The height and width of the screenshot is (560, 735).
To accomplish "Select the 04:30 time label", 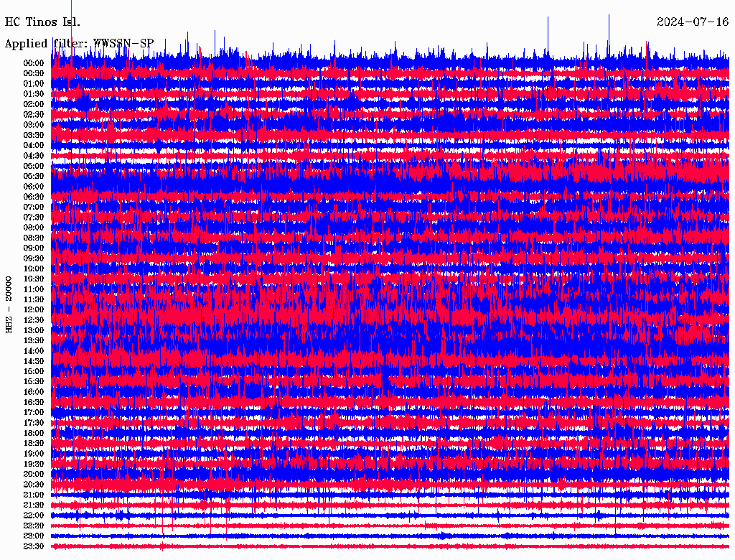I will 34,156.
